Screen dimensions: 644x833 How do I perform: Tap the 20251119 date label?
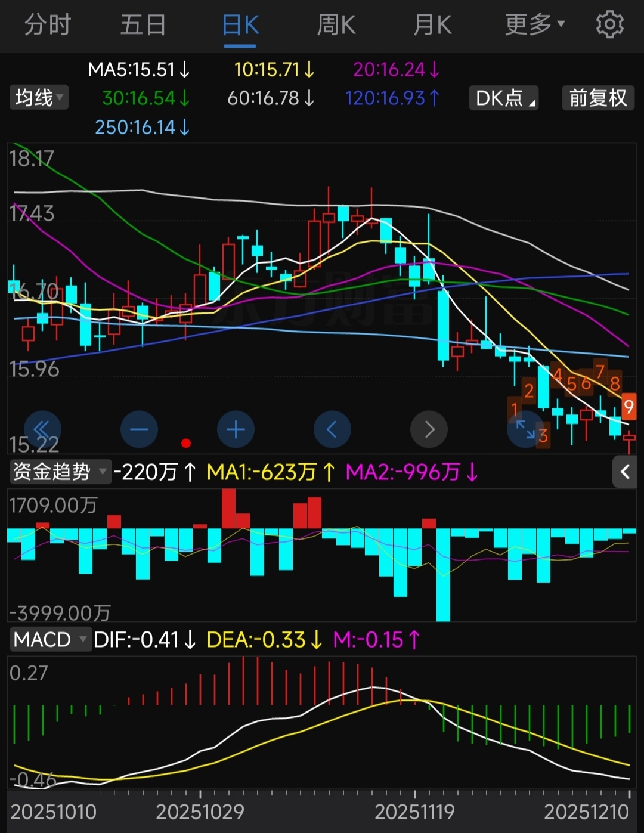pos(415,812)
